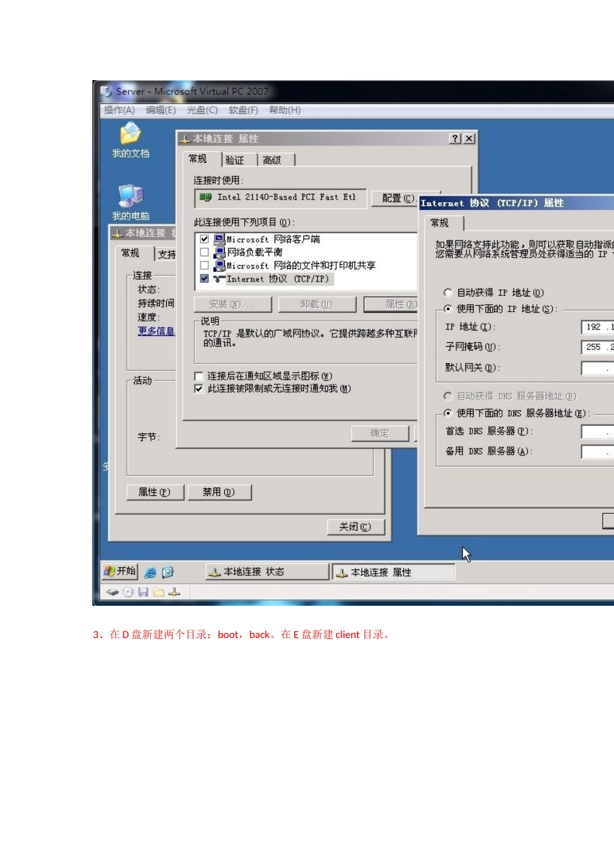Switch to 本地连接 状态 taskbar button
The width and height of the screenshot is (614, 868).
coord(267,572)
